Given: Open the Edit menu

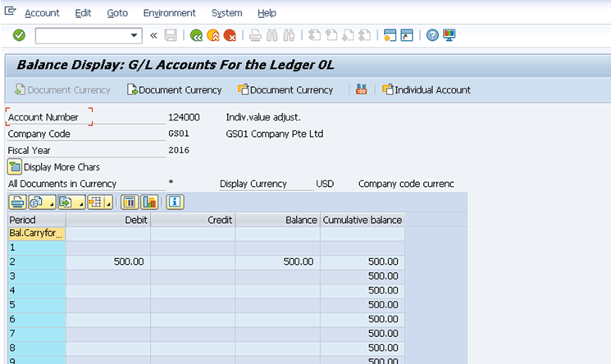Looking at the screenshot, I should [83, 13].
